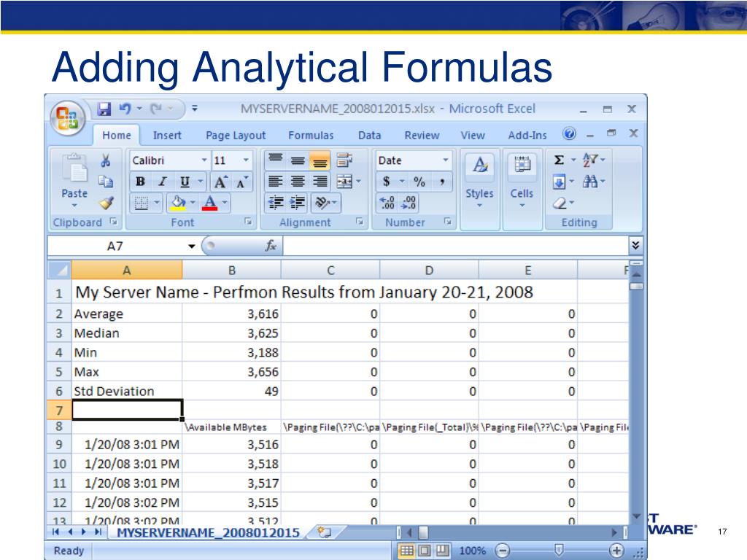Click the zoom slider thumb
Viewport: 747px width, 560px height.
click(x=559, y=551)
